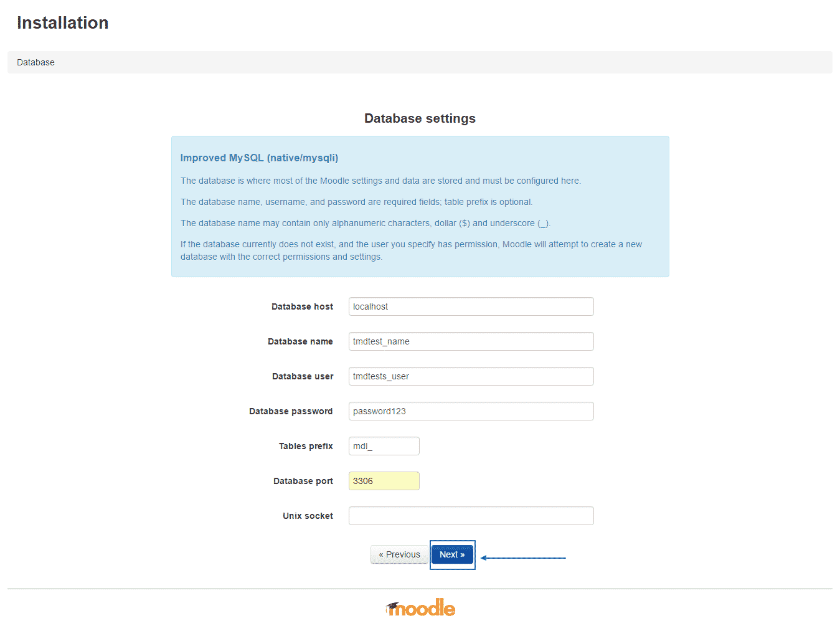Click the "Improved MySQL (native/mysqli)" heading

tap(259, 158)
